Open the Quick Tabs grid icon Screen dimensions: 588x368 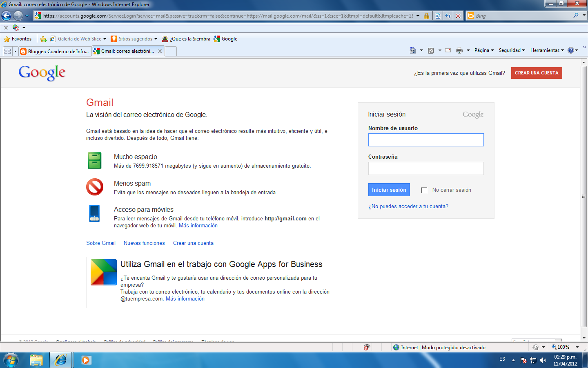click(x=8, y=51)
